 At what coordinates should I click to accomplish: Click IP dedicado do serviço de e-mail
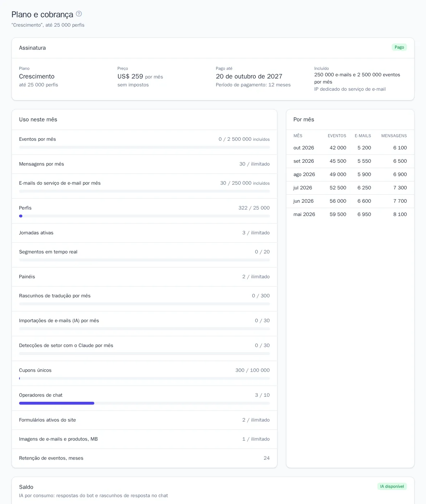coord(350,89)
